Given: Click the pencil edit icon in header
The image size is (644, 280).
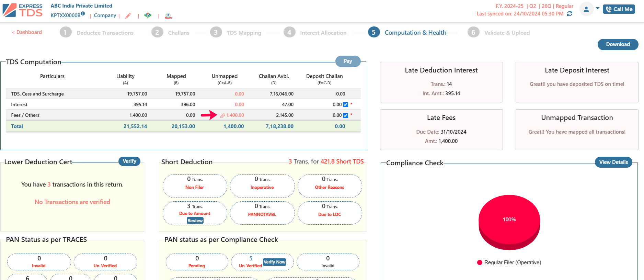Looking at the screenshot, I should click(128, 16).
